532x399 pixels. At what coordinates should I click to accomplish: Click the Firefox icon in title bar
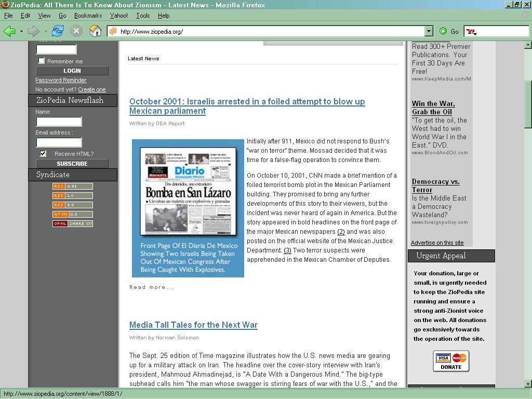(x=5, y=4)
